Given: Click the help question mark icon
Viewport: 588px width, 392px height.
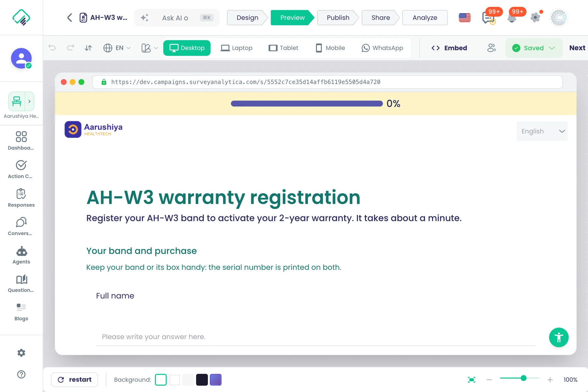Looking at the screenshot, I should tap(21, 374).
